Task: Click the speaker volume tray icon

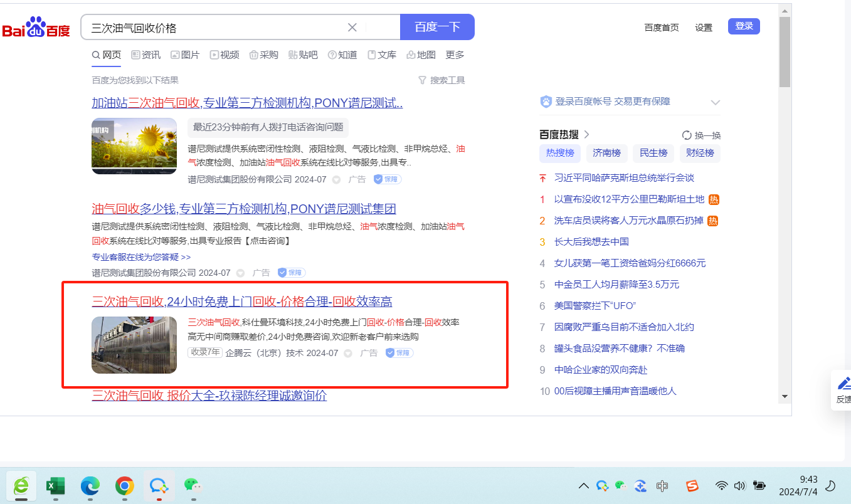Action: 739,485
